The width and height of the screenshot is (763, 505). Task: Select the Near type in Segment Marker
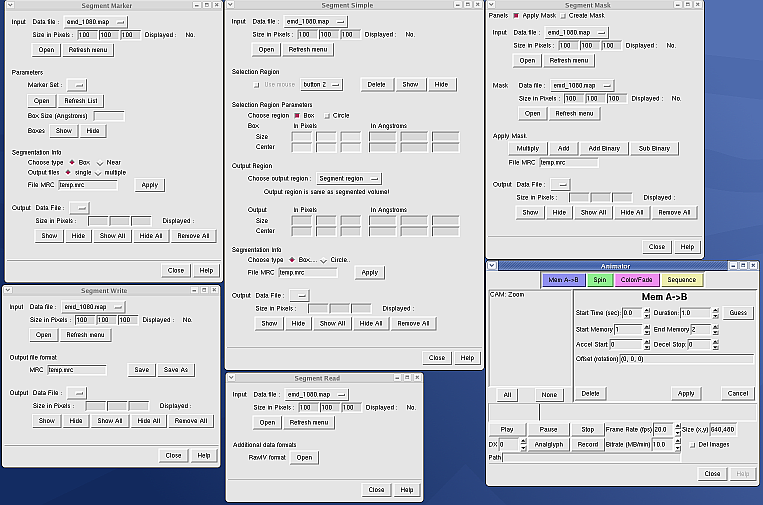(99, 162)
